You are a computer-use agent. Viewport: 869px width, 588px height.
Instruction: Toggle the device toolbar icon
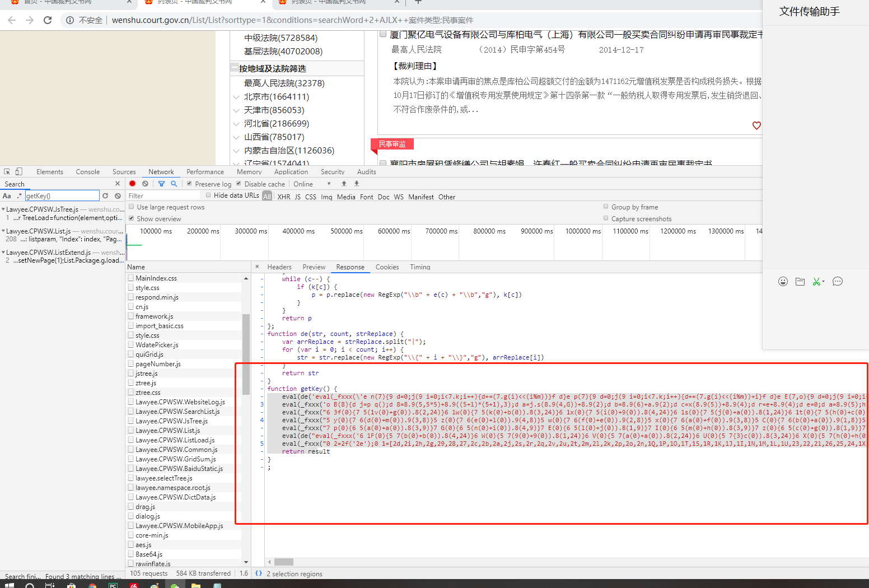[18, 172]
